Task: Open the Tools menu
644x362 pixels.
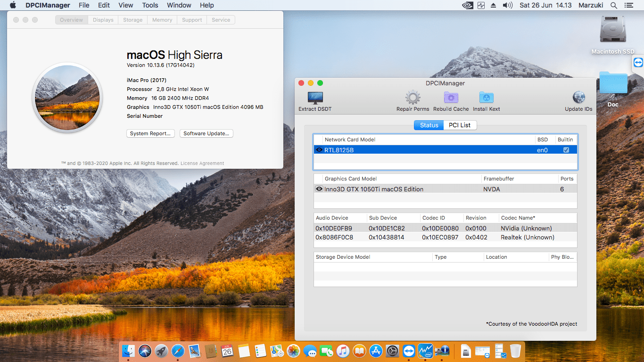Action: click(150, 5)
